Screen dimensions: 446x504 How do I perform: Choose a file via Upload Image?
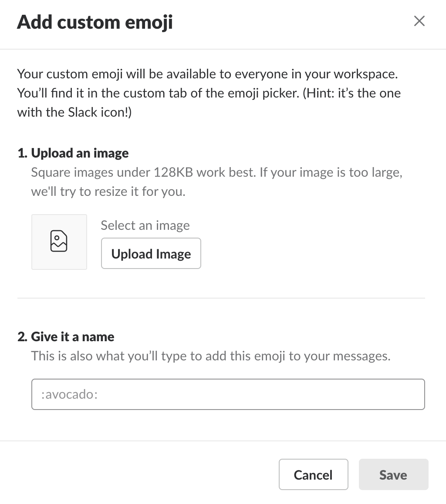[x=151, y=253]
